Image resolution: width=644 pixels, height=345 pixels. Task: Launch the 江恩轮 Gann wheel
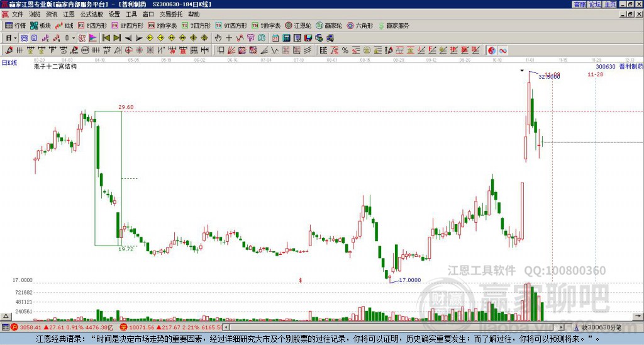point(298,25)
